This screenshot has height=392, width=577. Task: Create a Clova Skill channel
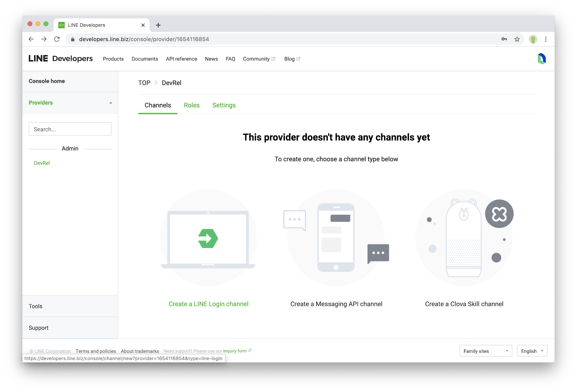click(x=464, y=304)
